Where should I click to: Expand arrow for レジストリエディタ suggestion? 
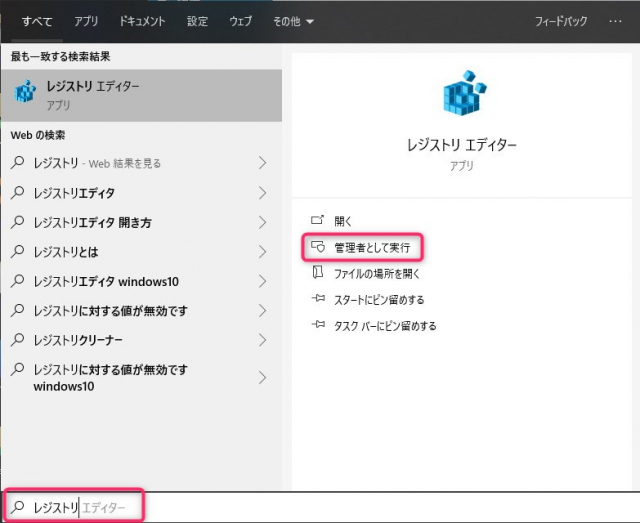point(262,193)
